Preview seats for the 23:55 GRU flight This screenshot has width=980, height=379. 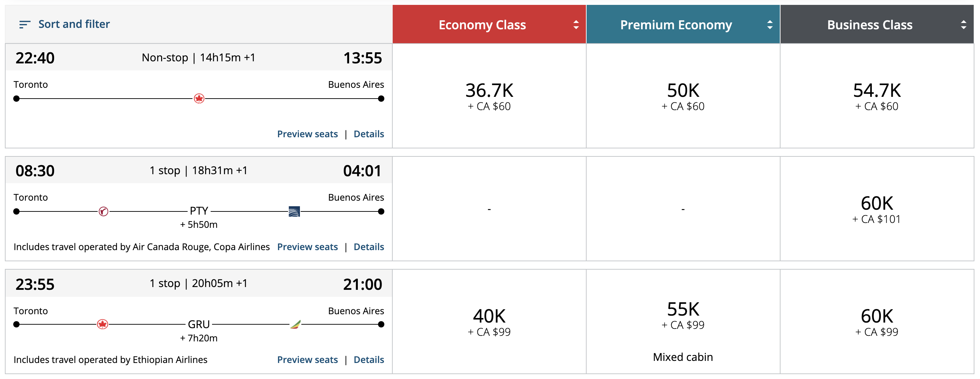(x=307, y=360)
